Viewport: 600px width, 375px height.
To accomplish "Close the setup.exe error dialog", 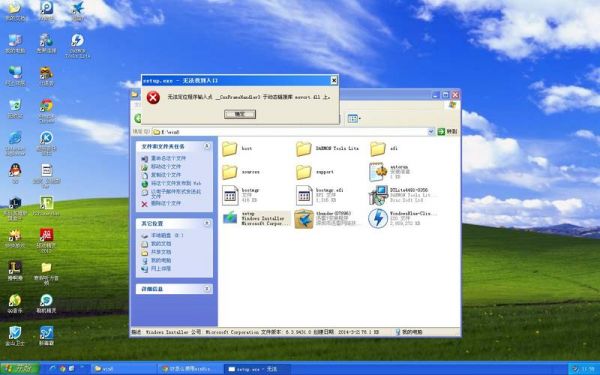I will 334,80.
